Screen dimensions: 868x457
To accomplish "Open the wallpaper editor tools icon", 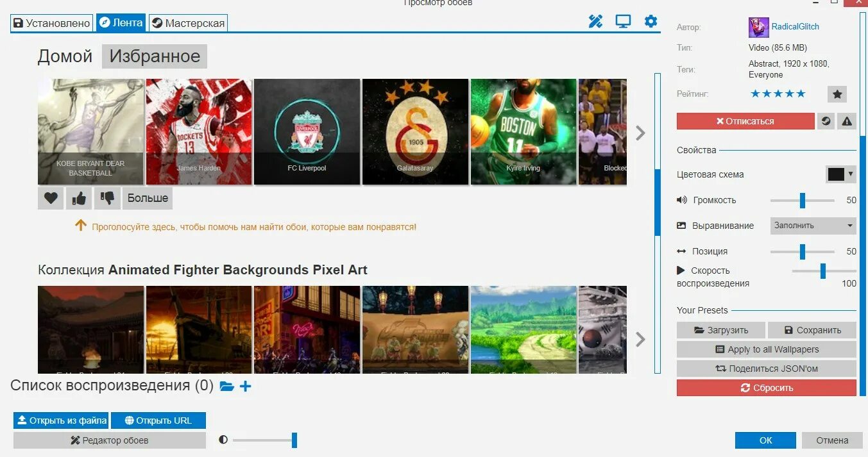I will tap(595, 22).
